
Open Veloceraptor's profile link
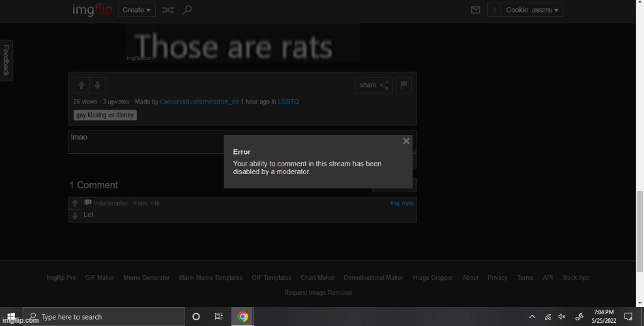click(111, 203)
